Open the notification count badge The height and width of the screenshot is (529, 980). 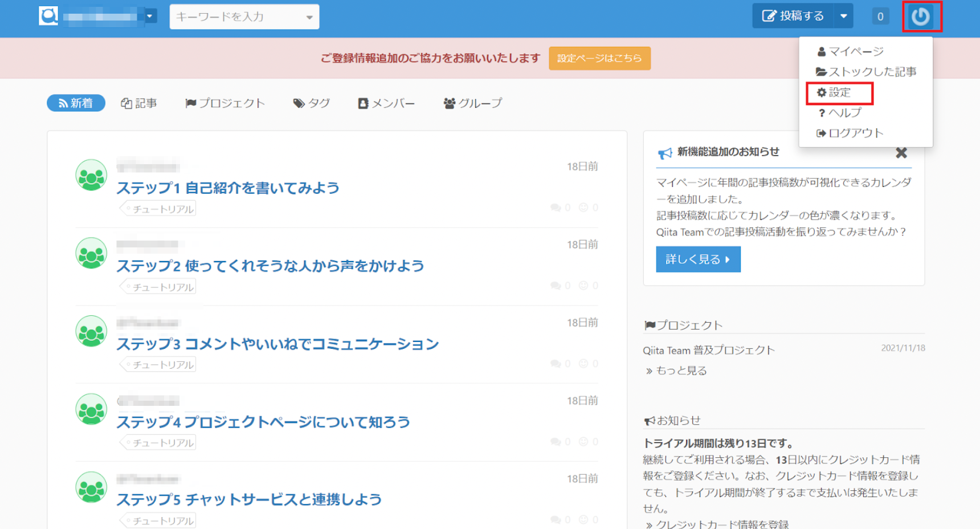pyautogui.click(x=880, y=17)
